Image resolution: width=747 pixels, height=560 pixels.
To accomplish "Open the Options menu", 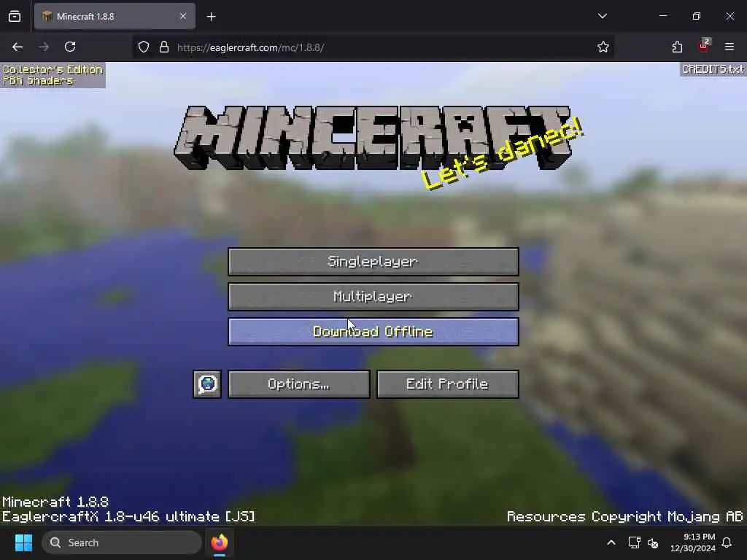I will [x=298, y=384].
